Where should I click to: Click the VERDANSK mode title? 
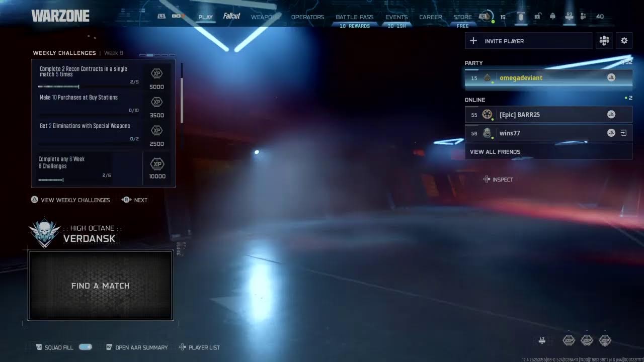[90, 239]
